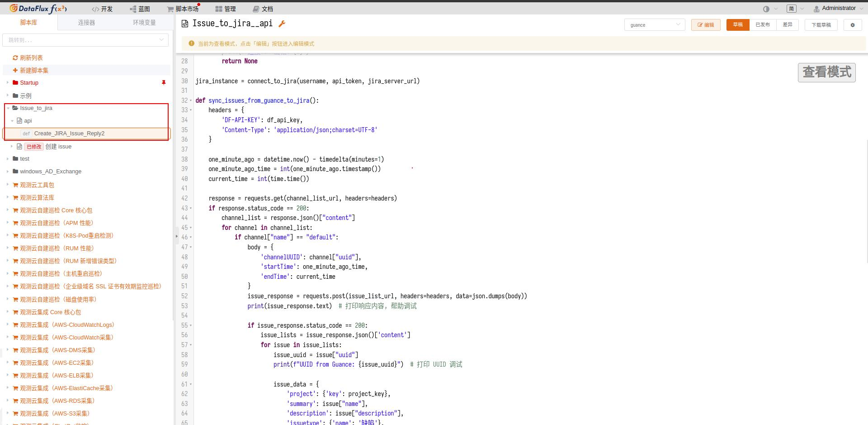Switch to the 连接器 tab
This screenshot has height=425, width=868.
click(86, 22)
